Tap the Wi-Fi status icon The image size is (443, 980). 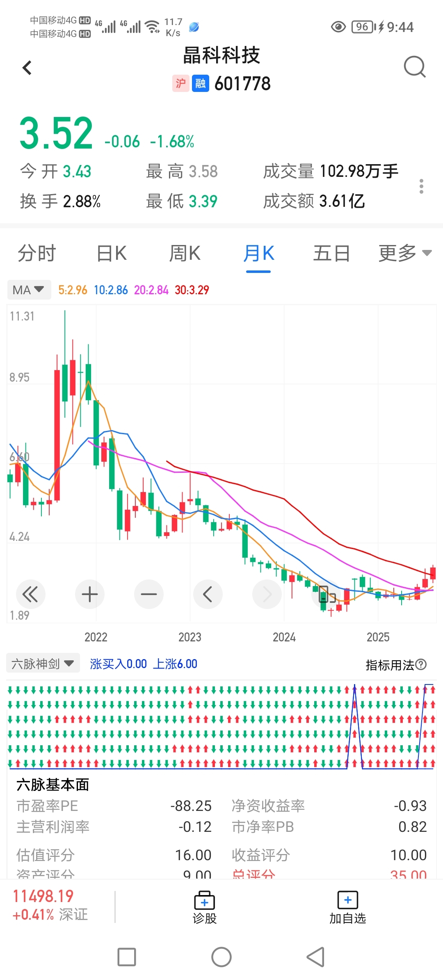click(153, 27)
